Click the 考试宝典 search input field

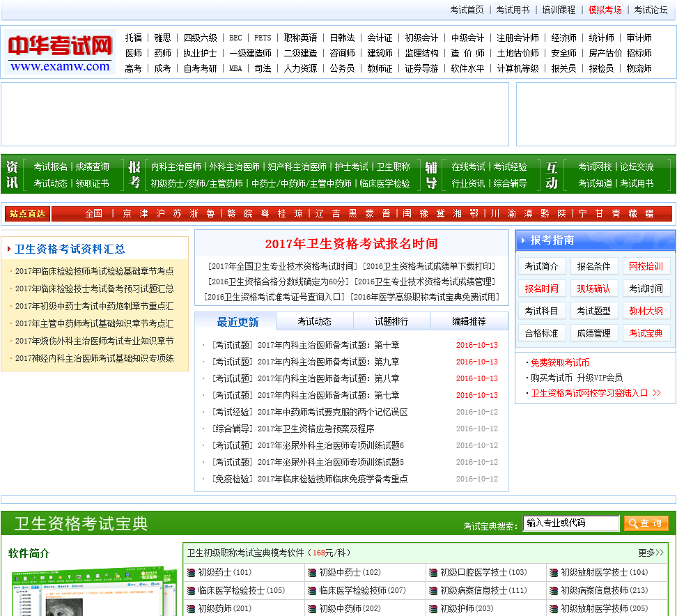coord(570,523)
